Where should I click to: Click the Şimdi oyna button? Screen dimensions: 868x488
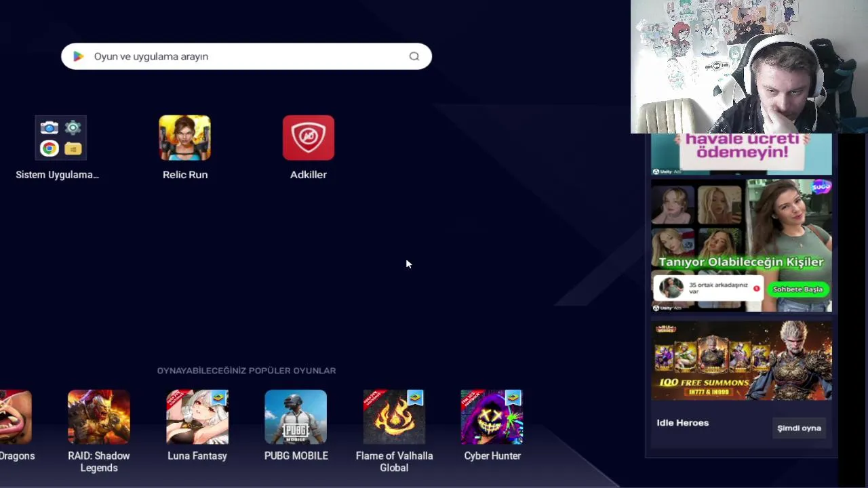[x=799, y=428]
